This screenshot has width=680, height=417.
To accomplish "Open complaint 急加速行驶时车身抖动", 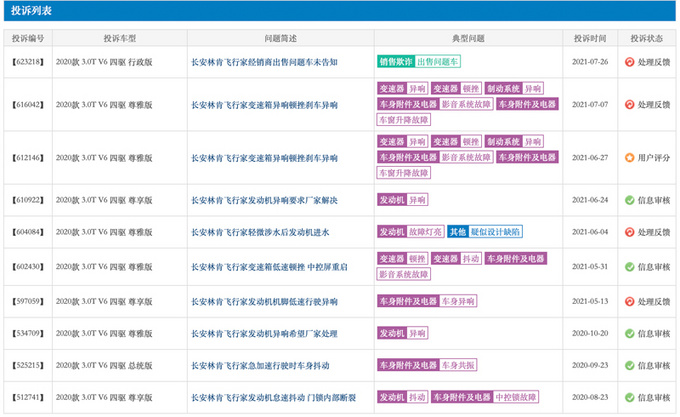I will [260, 366].
